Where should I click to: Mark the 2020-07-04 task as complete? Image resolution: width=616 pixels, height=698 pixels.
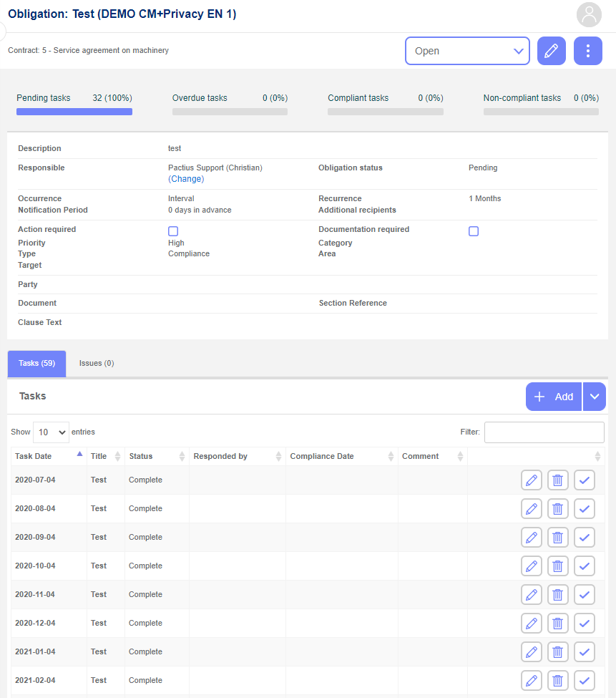585,480
